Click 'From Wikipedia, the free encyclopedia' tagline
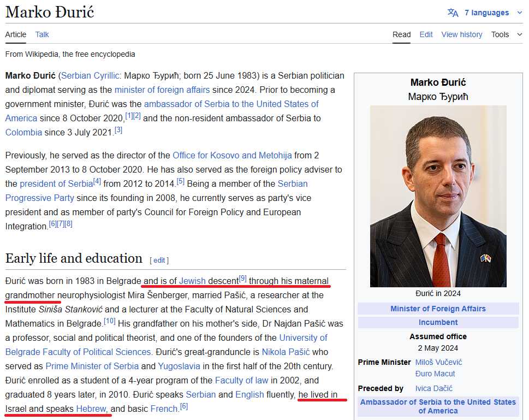The height and width of the screenshot is (420, 529). pyautogui.click(x=70, y=55)
